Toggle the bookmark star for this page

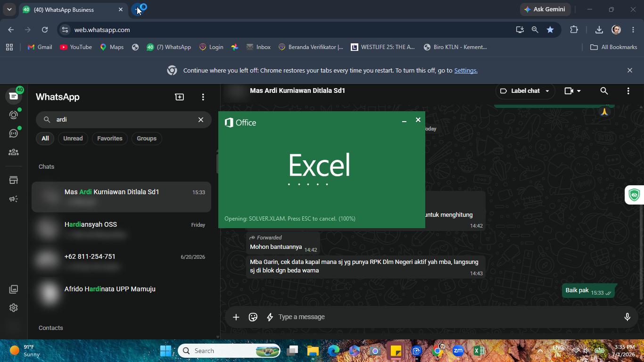(x=550, y=30)
